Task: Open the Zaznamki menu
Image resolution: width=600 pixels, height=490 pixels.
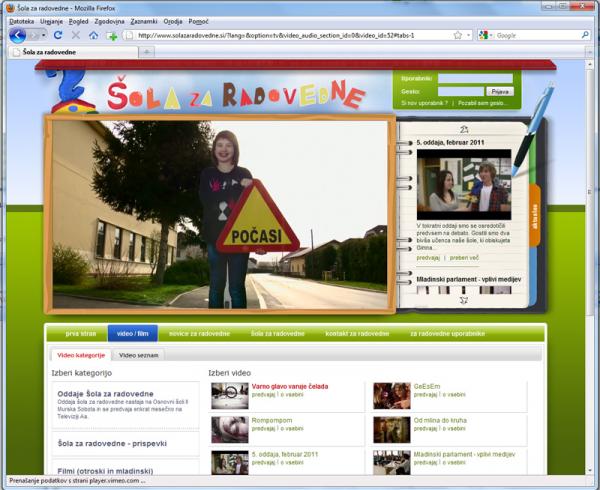Action: click(x=143, y=20)
